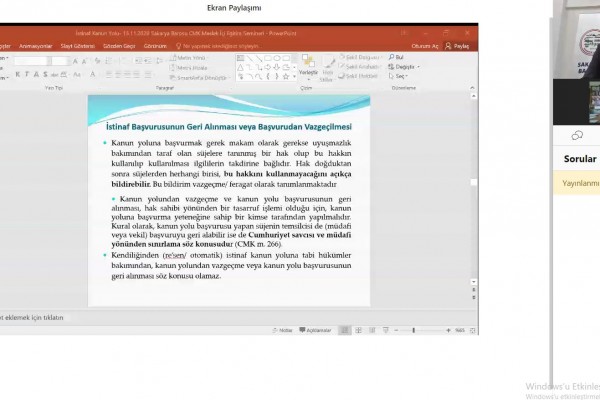This screenshot has width=600, height=400.
Task: Open Hızlı Stiller quick styles gallery
Action: pyautogui.click(x=328, y=67)
